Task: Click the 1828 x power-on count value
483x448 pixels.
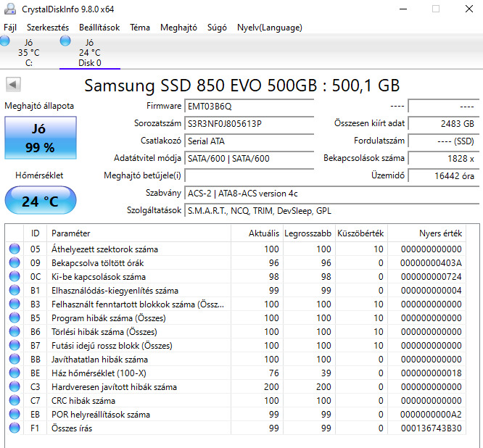Action: coord(444,159)
